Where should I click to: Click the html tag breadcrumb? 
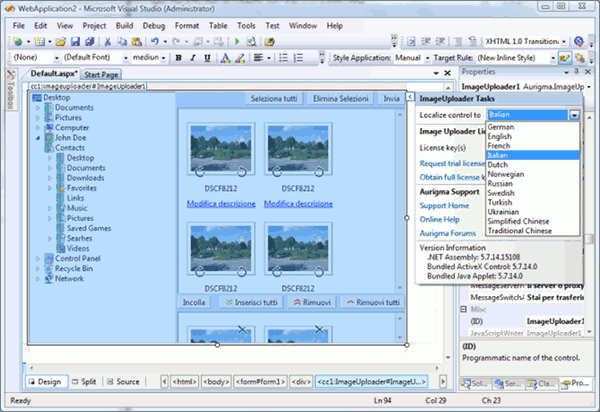click(x=184, y=382)
